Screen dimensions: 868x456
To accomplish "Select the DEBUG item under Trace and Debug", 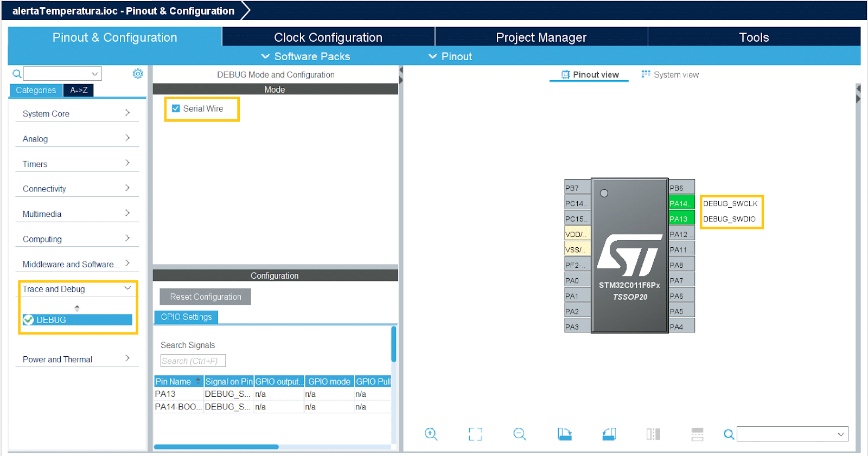I will [77, 320].
